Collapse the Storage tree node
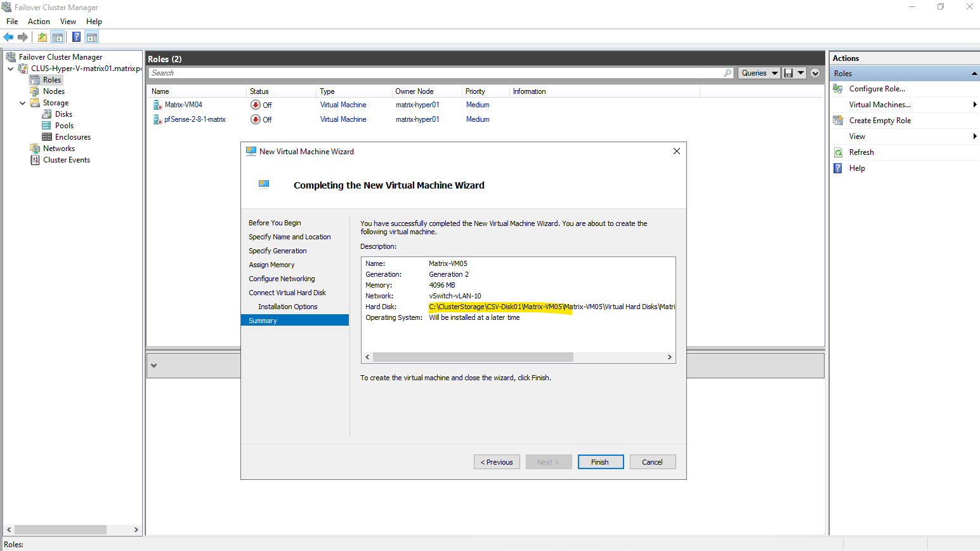The height and width of the screenshot is (551, 980). coord(23,103)
